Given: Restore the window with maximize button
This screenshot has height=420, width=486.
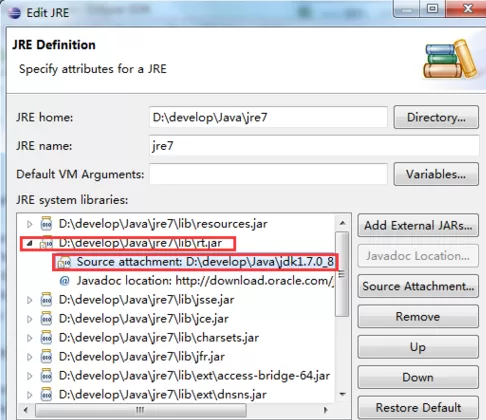Looking at the screenshot, I should tap(432, 9).
